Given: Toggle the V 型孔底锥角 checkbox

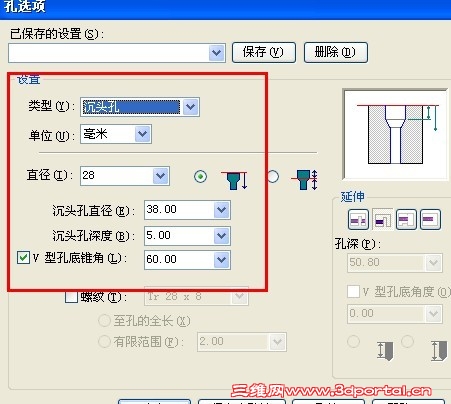Looking at the screenshot, I should pos(23,258).
